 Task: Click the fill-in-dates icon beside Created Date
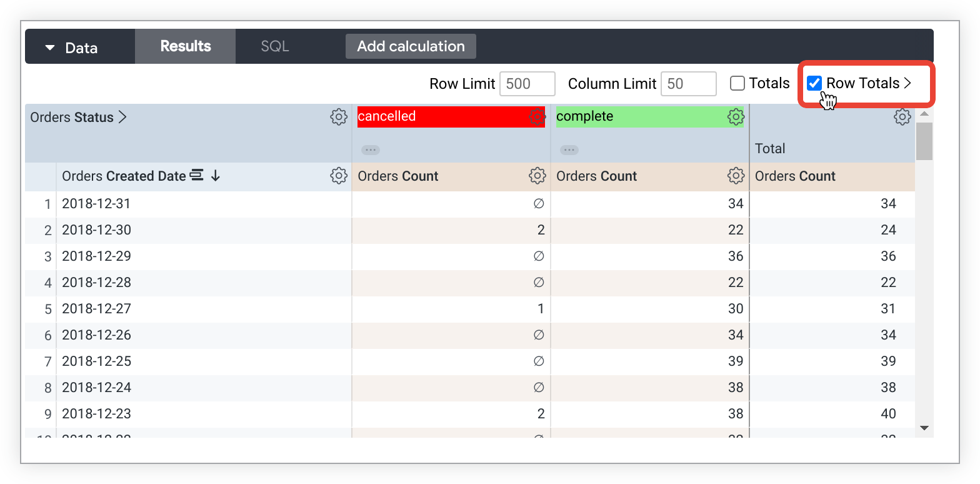tap(197, 176)
